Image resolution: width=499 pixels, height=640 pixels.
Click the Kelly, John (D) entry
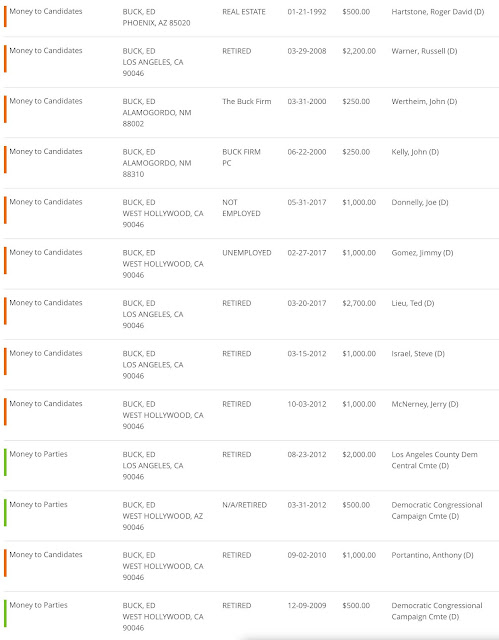coord(415,152)
